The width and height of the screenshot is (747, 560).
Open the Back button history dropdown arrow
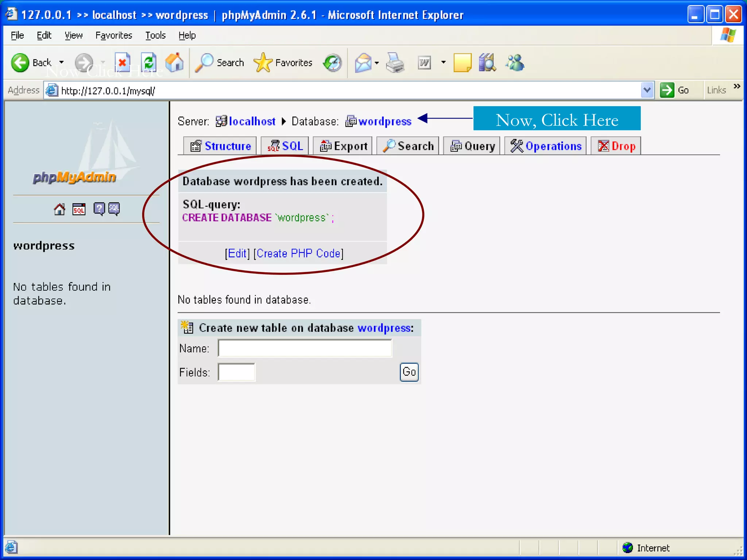click(x=62, y=63)
